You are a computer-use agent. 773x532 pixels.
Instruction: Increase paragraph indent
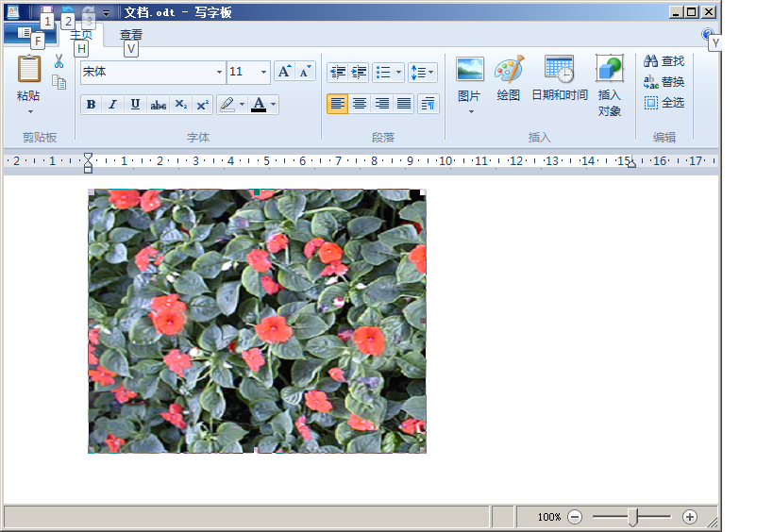[359, 73]
